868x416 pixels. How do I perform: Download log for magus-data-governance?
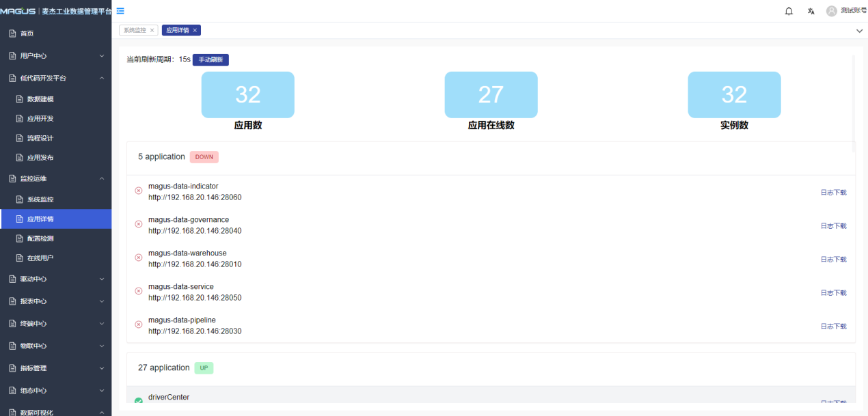pyautogui.click(x=833, y=226)
